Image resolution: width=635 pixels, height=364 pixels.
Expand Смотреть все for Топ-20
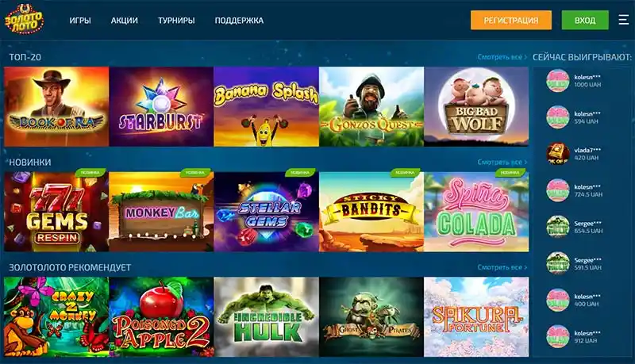[502, 57]
